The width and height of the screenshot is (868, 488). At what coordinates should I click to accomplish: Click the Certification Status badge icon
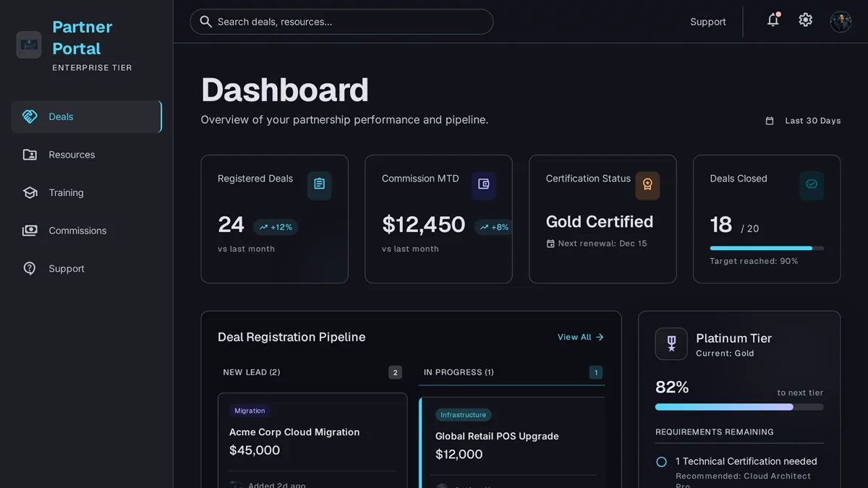(647, 185)
